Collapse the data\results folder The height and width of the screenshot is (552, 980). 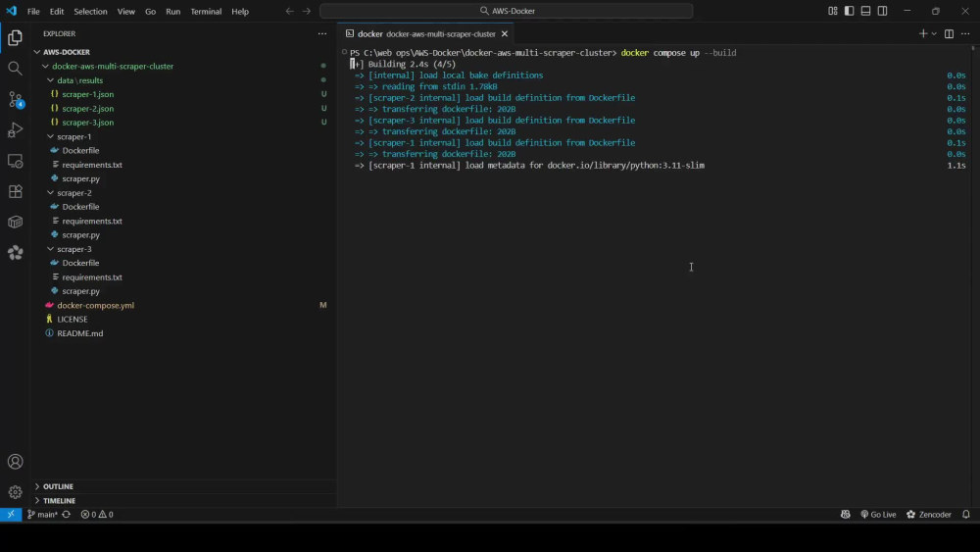coord(51,80)
